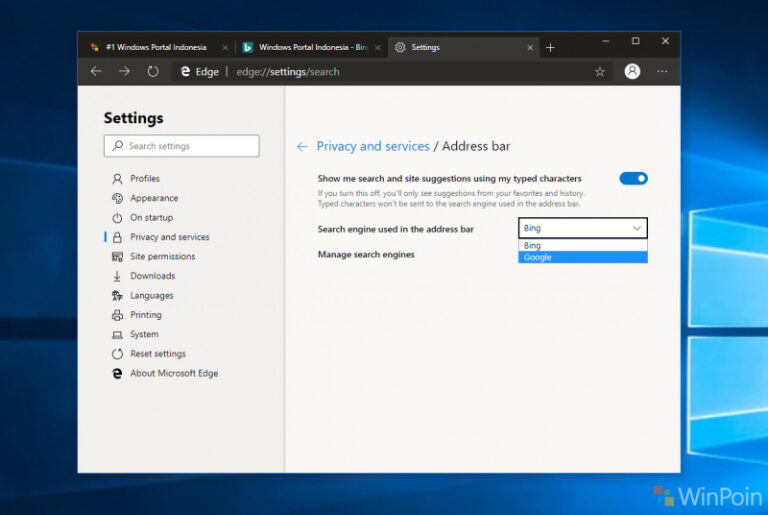This screenshot has height=515, width=768.
Task: Click the Profiles person icon in sidebar
Action: (x=117, y=179)
